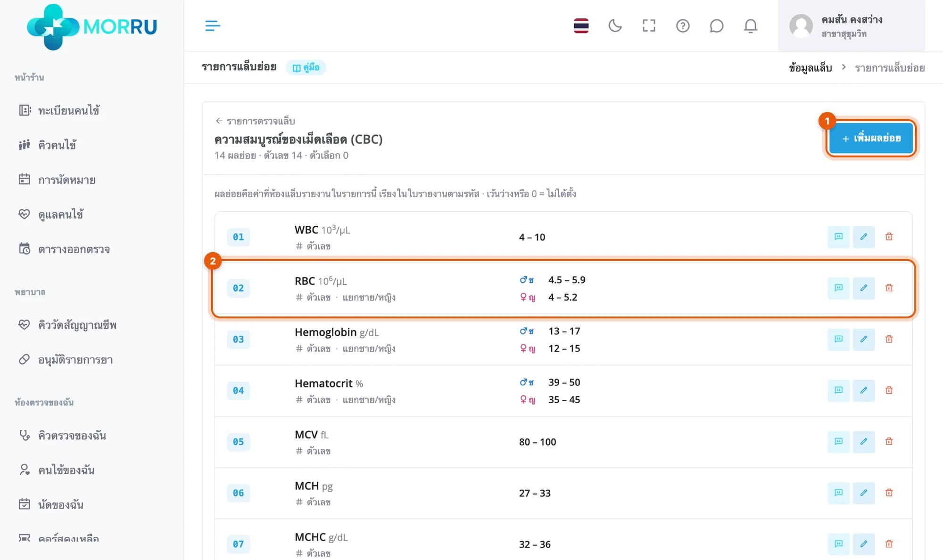The width and height of the screenshot is (943, 560).
Task: Edit the Hemoglobin row with pencil icon
Action: click(864, 339)
